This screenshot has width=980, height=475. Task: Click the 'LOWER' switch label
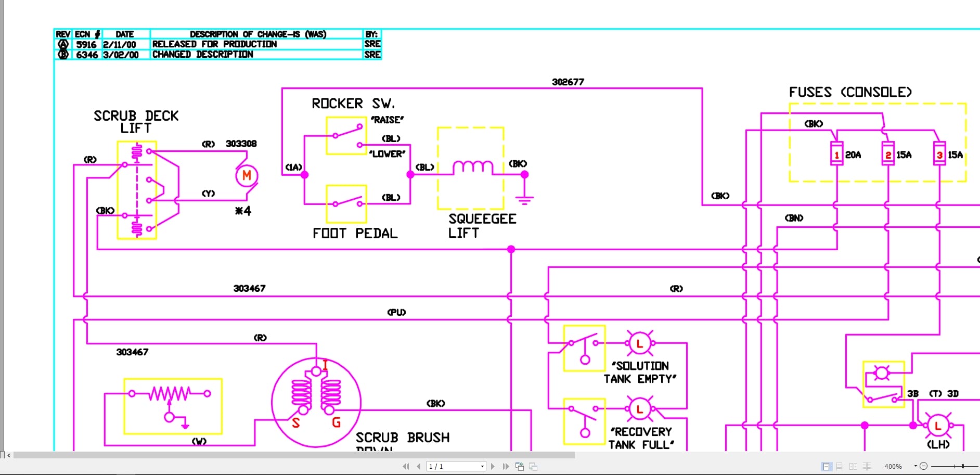click(386, 154)
